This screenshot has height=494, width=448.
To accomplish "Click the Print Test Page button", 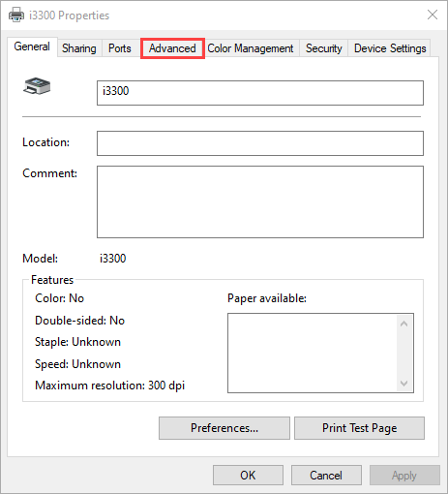I will 360,428.
